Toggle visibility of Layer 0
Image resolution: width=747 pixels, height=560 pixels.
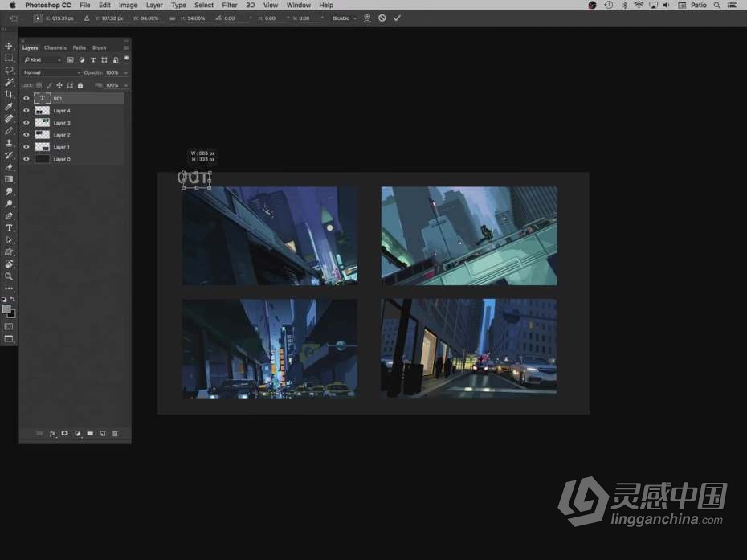(26, 159)
